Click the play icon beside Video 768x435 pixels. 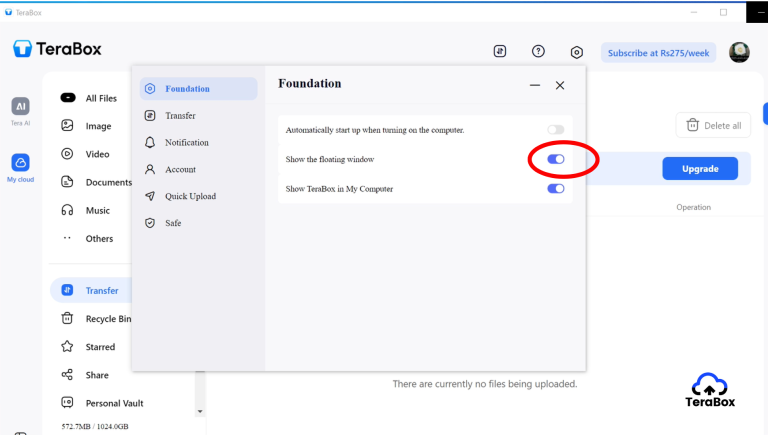67,154
